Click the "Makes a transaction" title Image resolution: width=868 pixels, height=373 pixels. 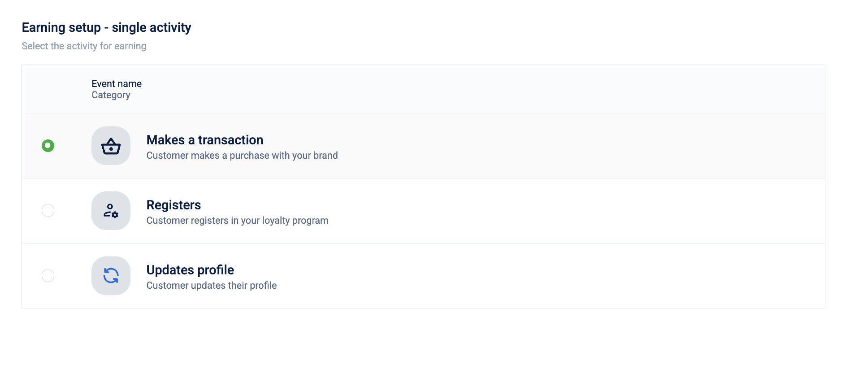pos(204,140)
